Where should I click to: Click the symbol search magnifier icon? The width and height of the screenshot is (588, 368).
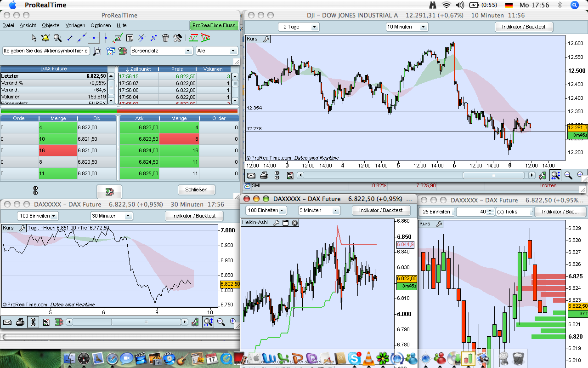97,51
